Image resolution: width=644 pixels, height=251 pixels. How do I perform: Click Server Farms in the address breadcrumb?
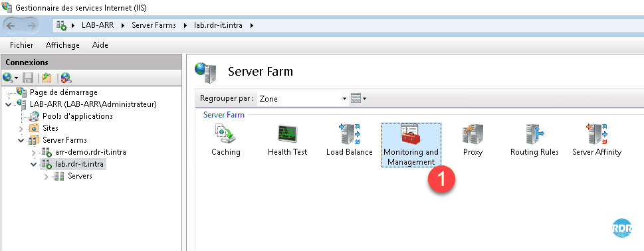point(154,25)
